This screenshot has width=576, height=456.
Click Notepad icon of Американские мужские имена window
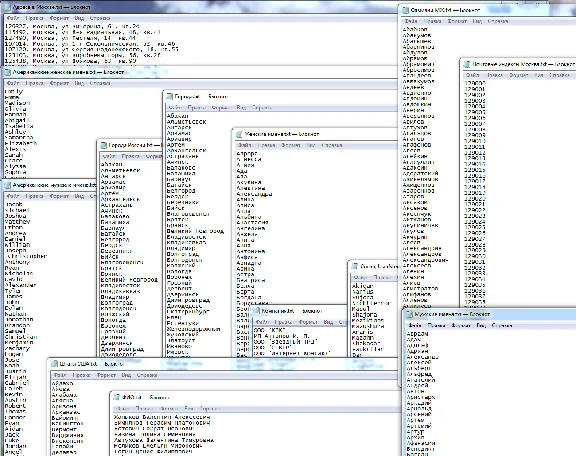[x=8, y=185]
